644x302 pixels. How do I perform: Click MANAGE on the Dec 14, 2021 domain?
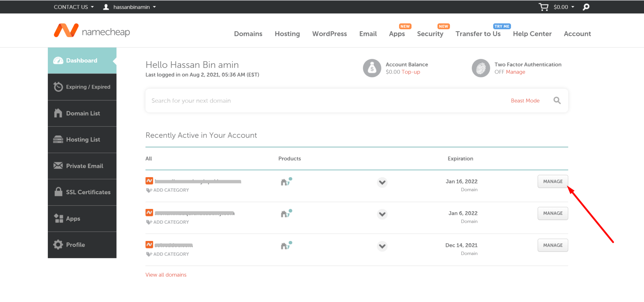tap(552, 245)
